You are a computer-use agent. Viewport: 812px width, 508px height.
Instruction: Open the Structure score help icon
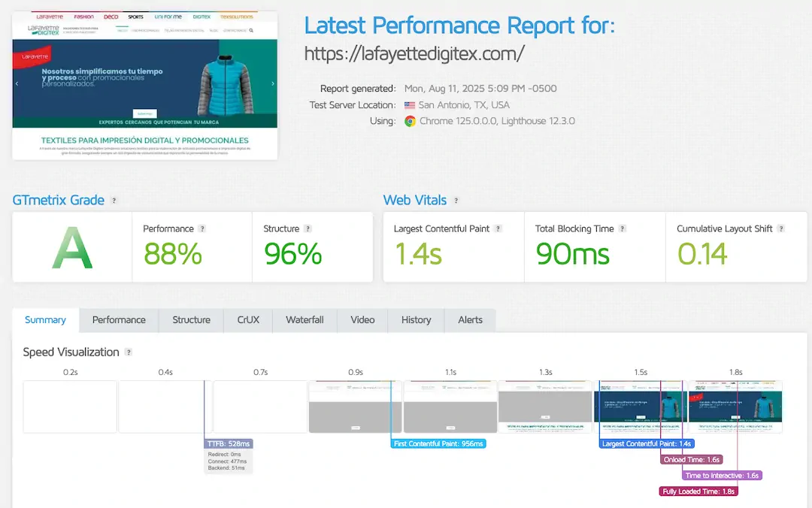click(308, 228)
